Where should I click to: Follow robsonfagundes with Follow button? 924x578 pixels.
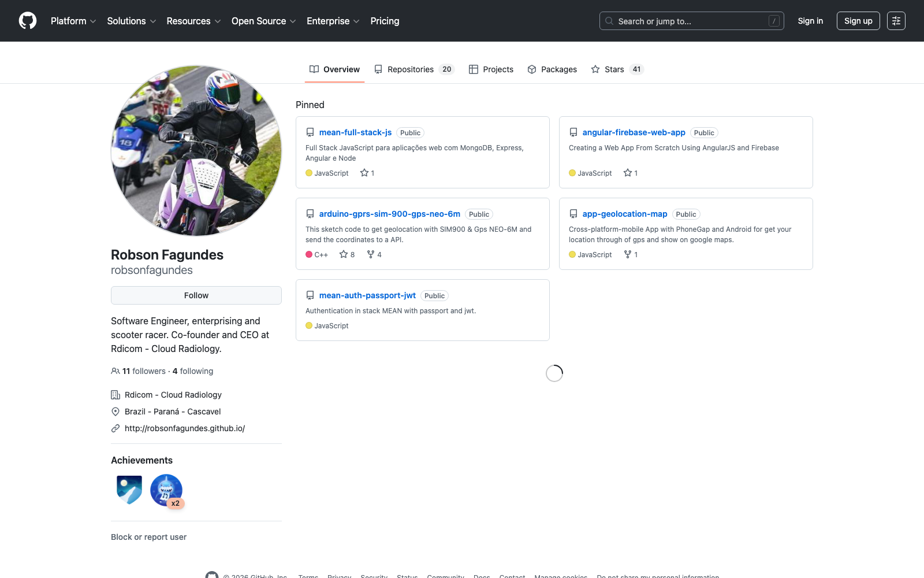coord(196,295)
